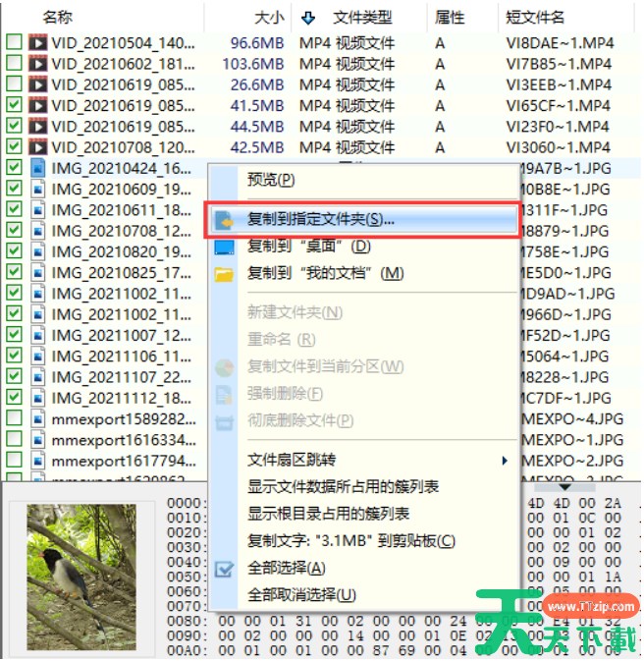The height and width of the screenshot is (661, 644).
Task: Sort by 文件类型 column header
Action: [361, 18]
